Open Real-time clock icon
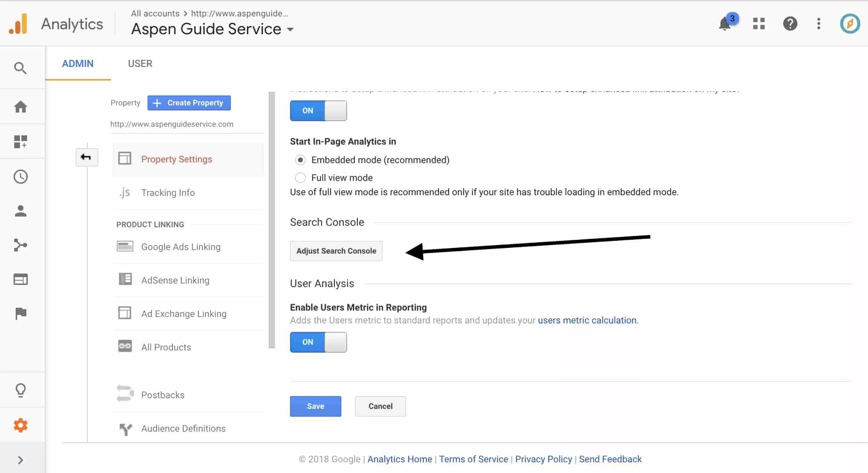Viewport: 868px width, 473px height. tap(20, 177)
